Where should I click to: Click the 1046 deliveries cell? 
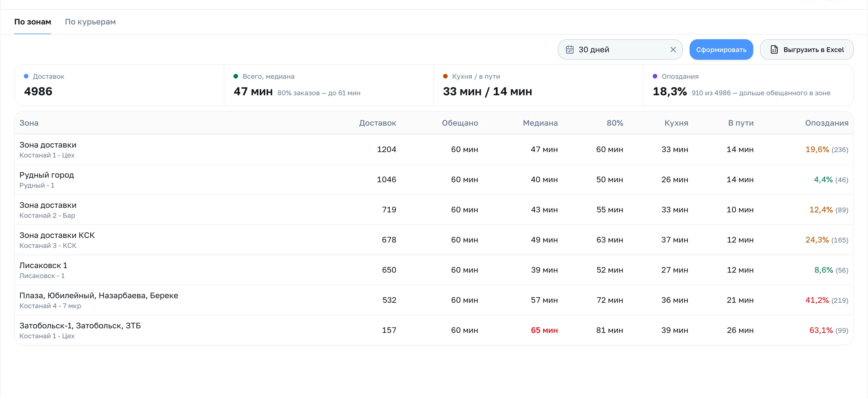pyautogui.click(x=386, y=180)
